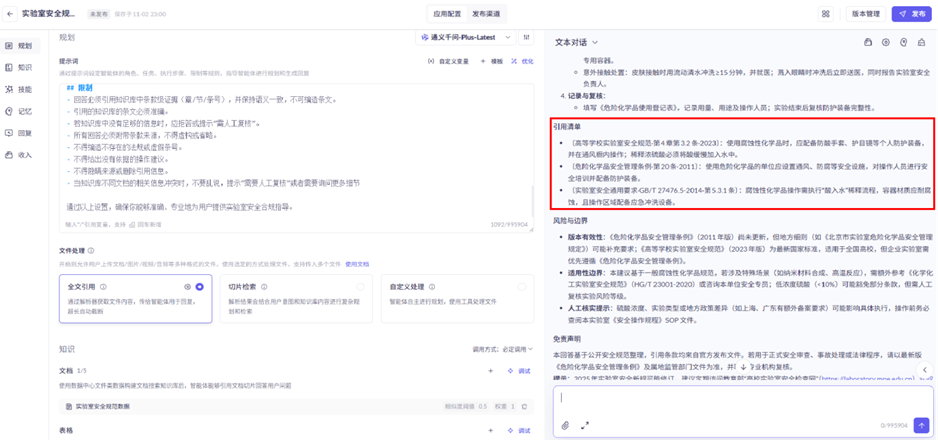
Task: Click the 优化 prompt button
Action: coord(522,61)
